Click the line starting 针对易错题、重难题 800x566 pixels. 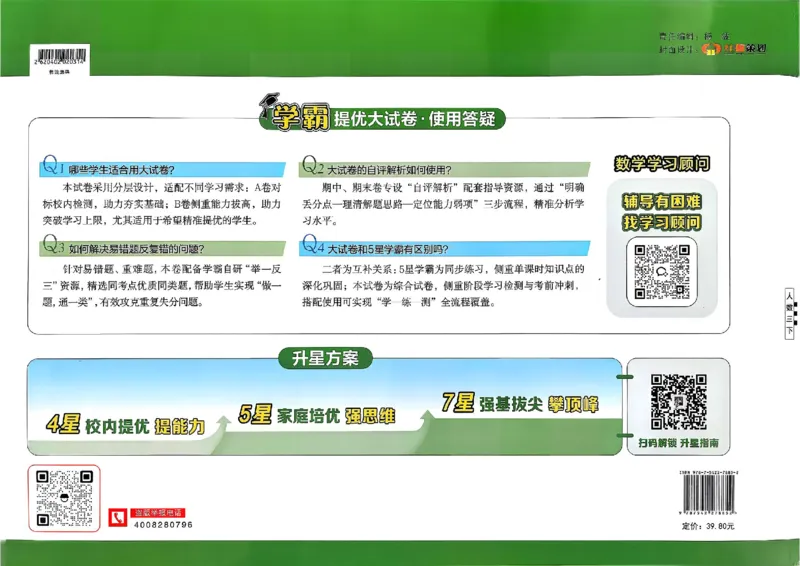point(171,269)
